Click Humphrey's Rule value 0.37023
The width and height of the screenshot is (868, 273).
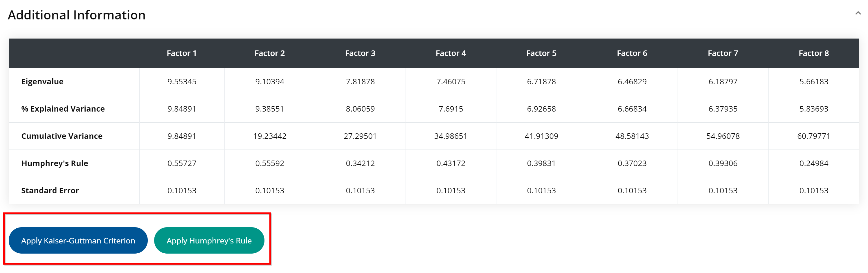(632, 163)
